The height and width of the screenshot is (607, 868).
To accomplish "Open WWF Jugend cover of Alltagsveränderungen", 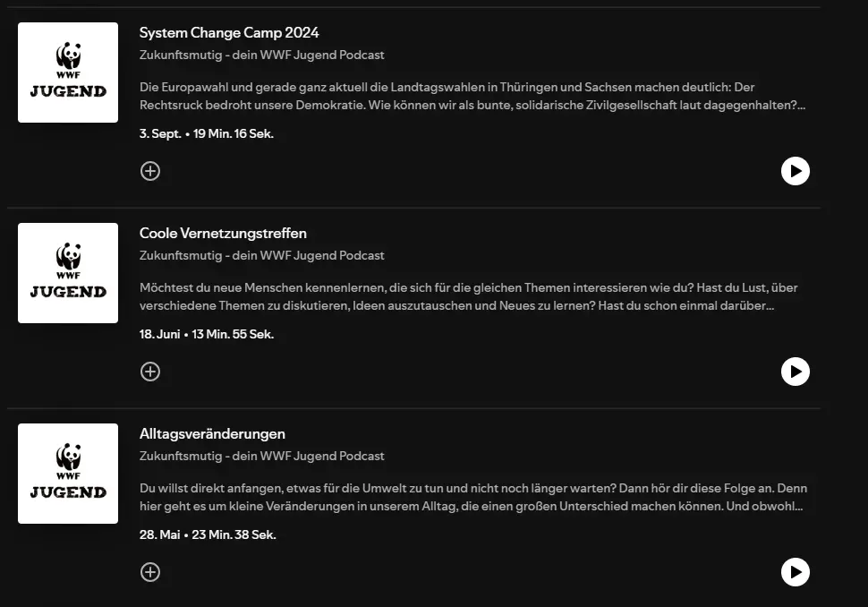I will tap(68, 474).
